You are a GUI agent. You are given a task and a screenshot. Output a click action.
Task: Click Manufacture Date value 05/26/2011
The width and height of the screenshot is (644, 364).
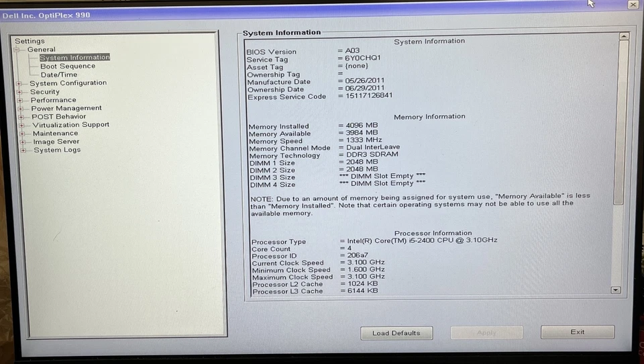(x=365, y=81)
